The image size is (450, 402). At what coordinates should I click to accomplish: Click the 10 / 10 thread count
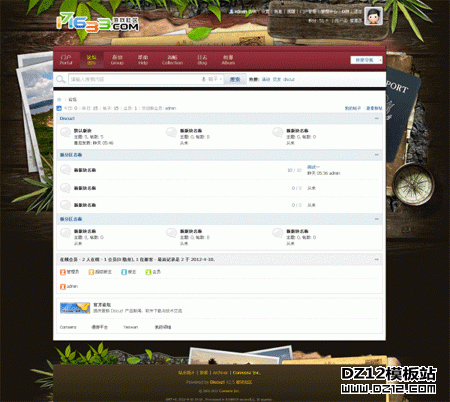pos(294,170)
